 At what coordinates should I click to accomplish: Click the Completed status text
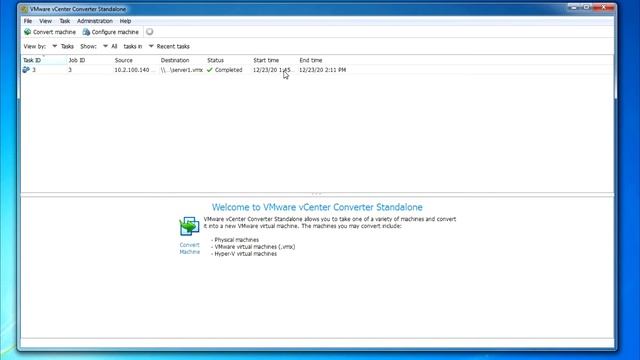(x=229, y=70)
